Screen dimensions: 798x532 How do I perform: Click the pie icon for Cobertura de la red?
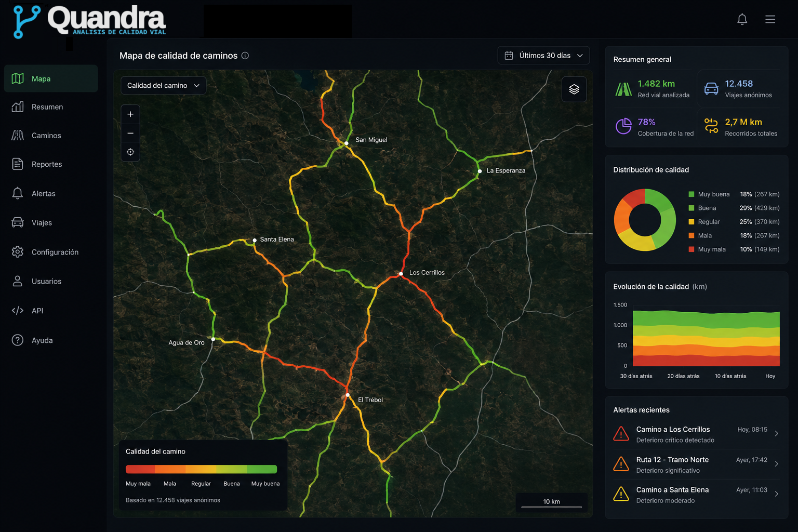point(623,126)
